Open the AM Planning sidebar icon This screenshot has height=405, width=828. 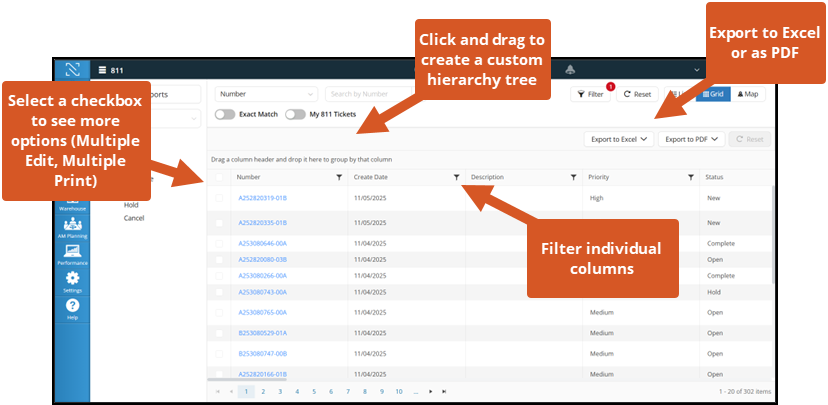72,226
